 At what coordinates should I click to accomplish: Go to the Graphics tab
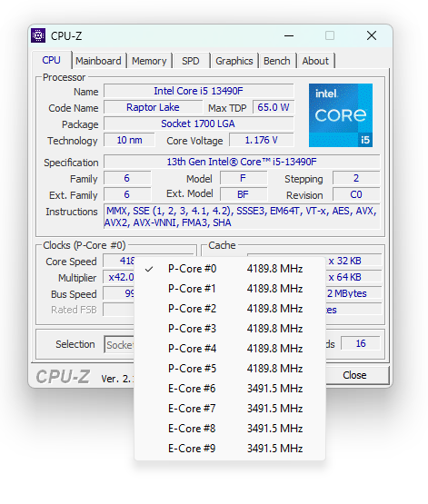tap(234, 61)
